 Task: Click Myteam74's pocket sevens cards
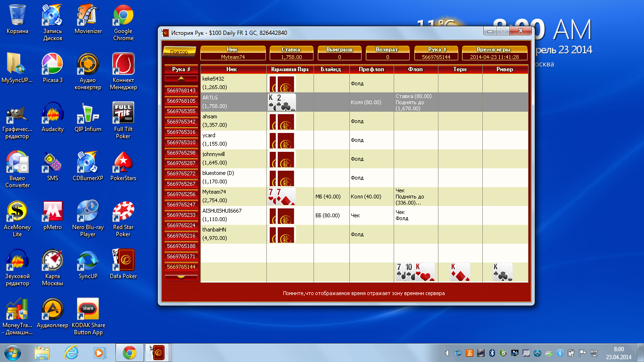(281, 197)
